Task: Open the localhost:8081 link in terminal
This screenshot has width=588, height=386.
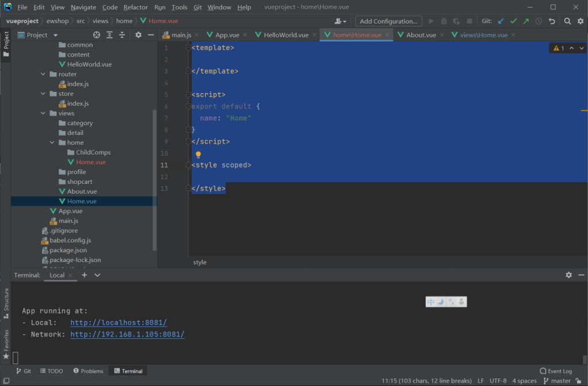Action: 118,322
